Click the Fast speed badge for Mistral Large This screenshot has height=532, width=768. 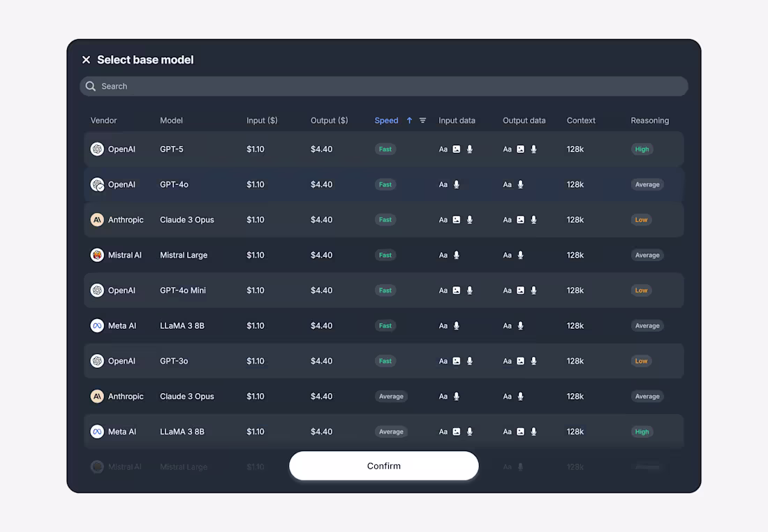pyautogui.click(x=385, y=256)
